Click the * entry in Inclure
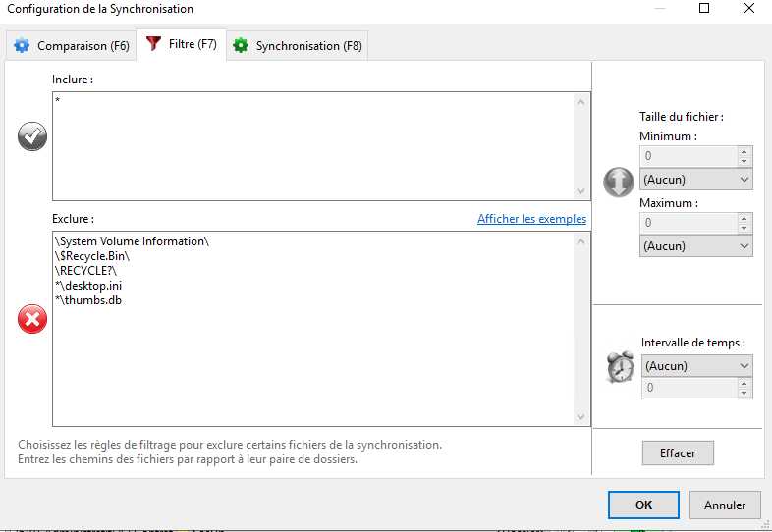Image resolution: width=772 pixels, height=532 pixels. pos(58,100)
